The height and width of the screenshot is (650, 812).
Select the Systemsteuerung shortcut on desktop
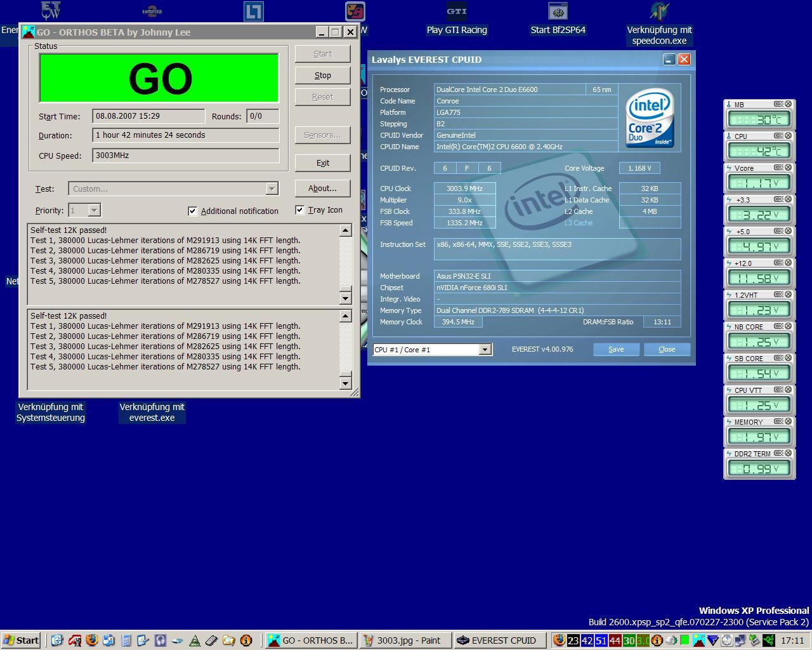pyautogui.click(x=51, y=412)
